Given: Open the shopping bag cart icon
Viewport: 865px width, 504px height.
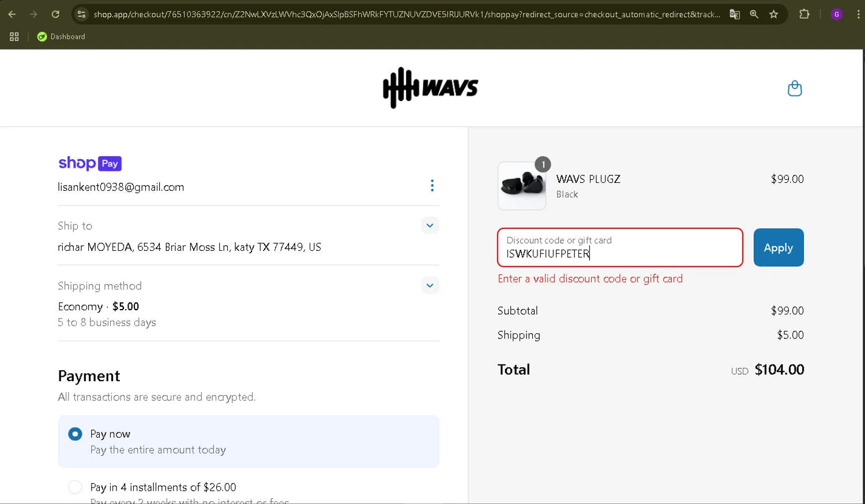Looking at the screenshot, I should (795, 88).
